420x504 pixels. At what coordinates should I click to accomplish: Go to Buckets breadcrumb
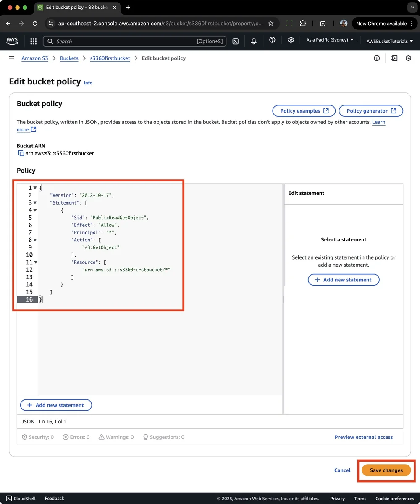point(69,58)
